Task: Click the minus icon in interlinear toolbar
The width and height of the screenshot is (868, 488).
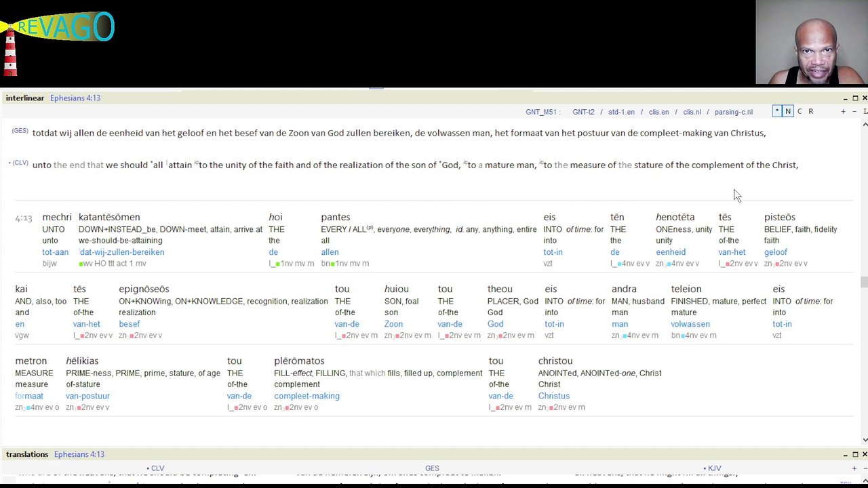Action: click(854, 111)
